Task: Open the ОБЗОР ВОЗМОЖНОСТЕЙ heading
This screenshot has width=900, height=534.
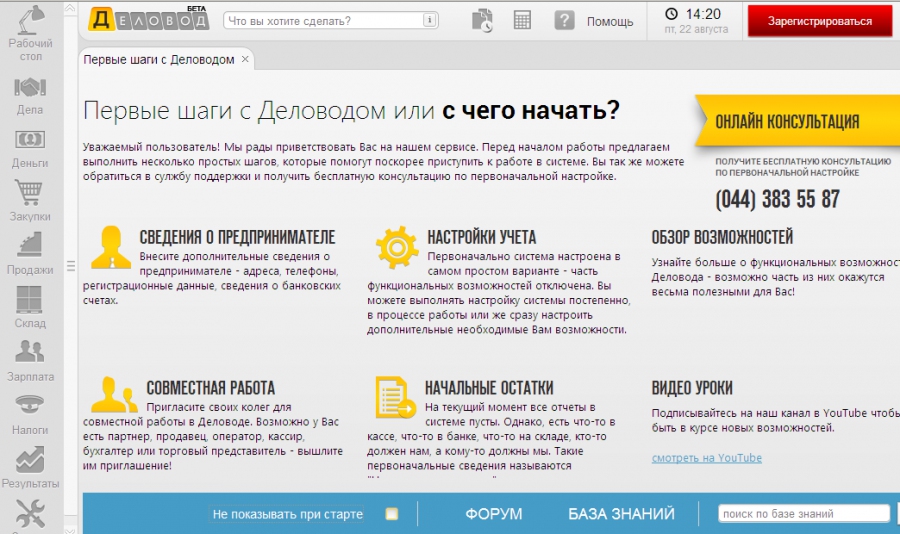Action: pyautogui.click(x=722, y=237)
